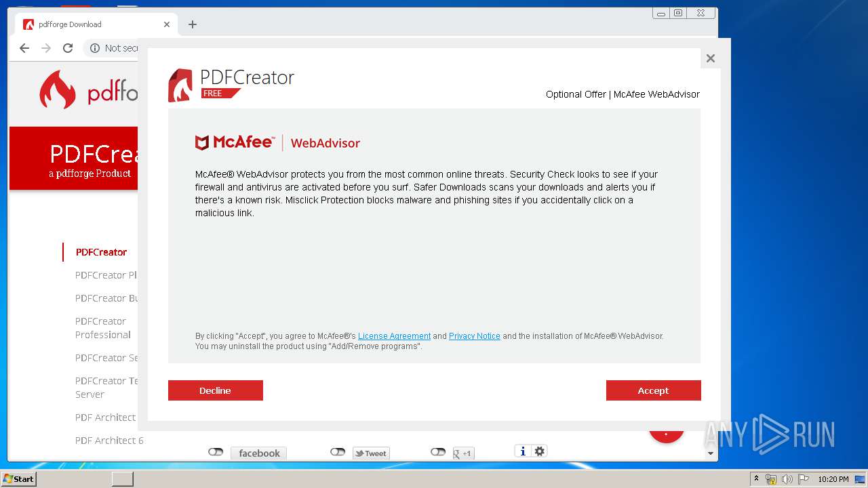The width and height of the screenshot is (868, 488).
Task: Click the volume speaker tray icon
Action: pos(787,479)
